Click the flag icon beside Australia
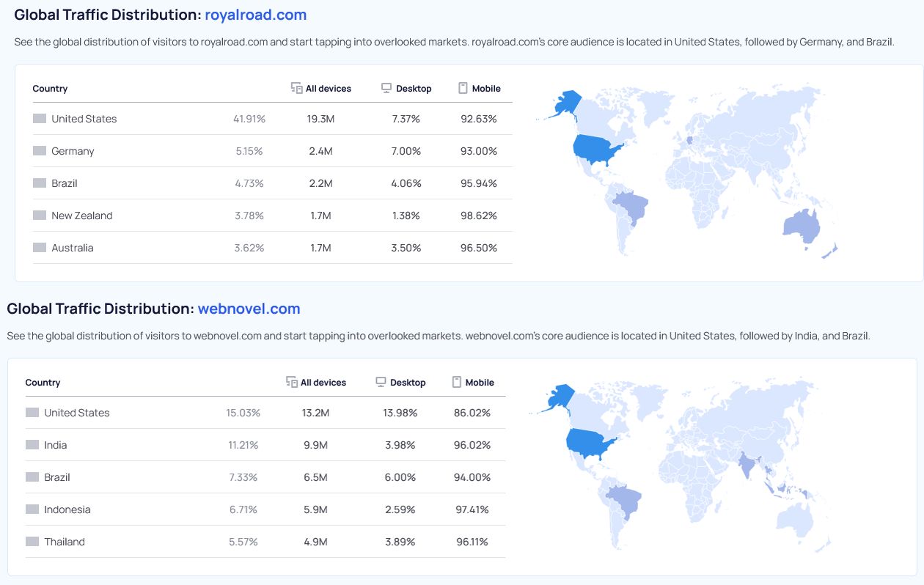 tap(40, 248)
